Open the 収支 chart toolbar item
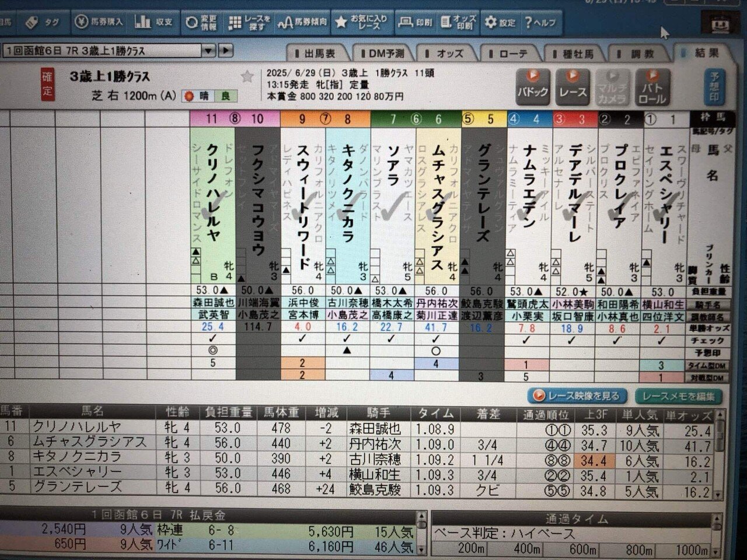 [155, 22]
